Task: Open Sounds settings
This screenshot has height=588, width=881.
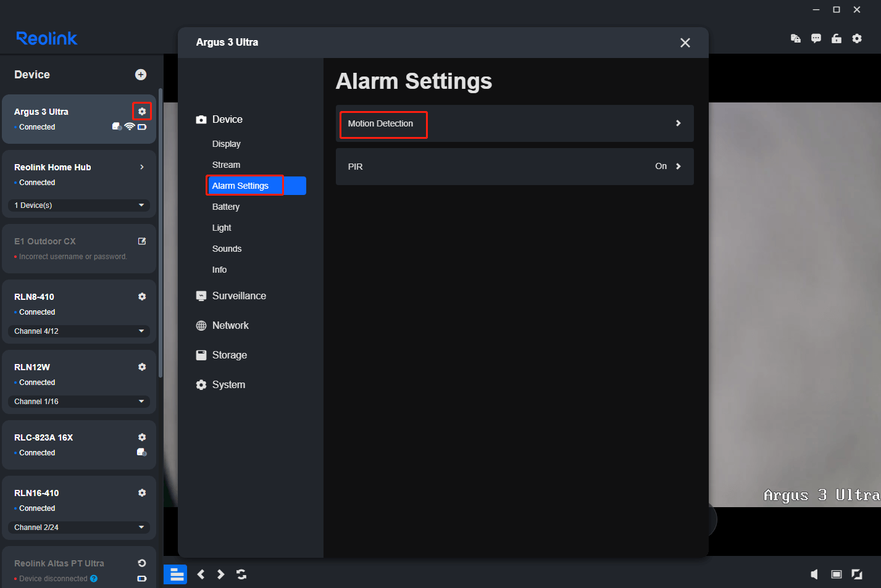Action: click(227, 249)
